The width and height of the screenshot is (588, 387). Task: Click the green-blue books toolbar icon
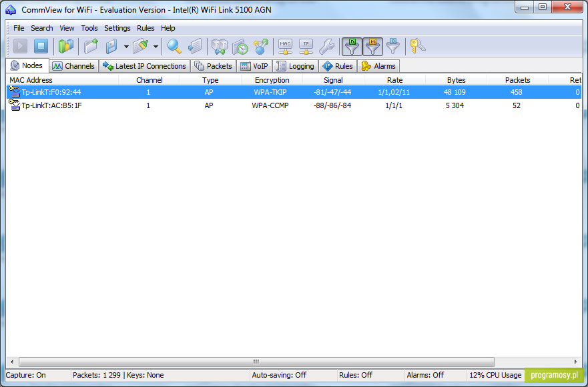point(65,47)
